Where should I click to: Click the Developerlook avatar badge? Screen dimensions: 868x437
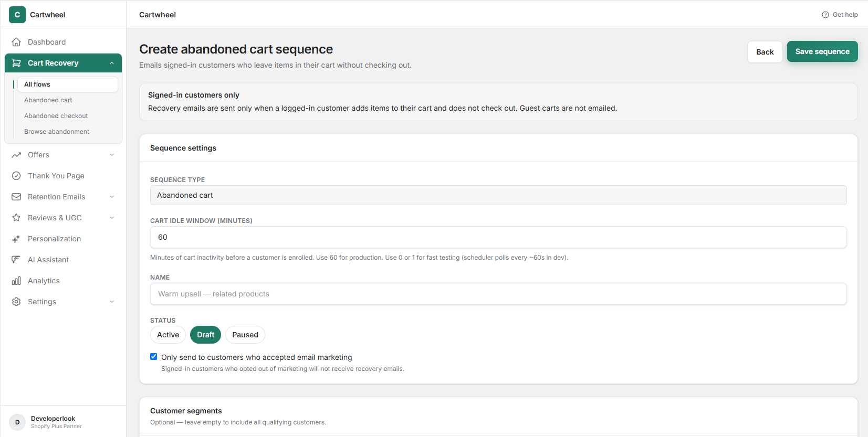17,422
